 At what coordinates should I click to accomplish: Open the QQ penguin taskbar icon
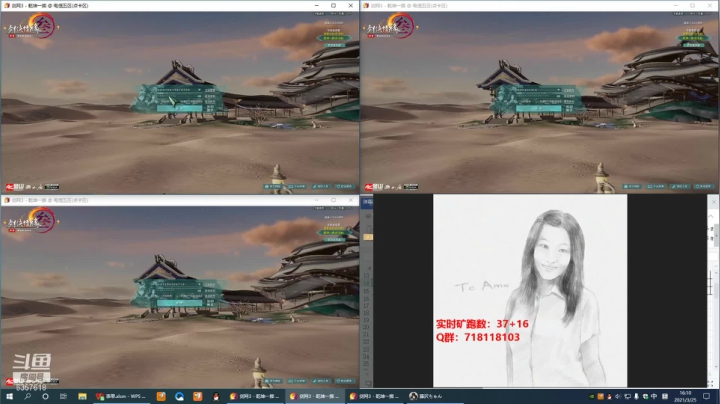click(216, 396)
